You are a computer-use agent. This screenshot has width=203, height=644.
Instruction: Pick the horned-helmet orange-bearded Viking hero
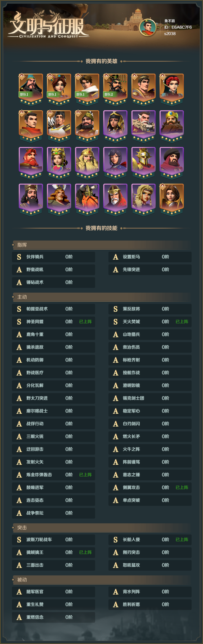(x=87, y=199)
